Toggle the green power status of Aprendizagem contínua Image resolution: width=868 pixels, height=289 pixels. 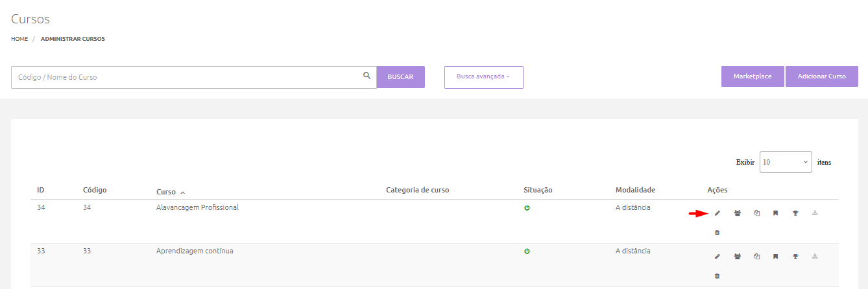click(527, 251)
